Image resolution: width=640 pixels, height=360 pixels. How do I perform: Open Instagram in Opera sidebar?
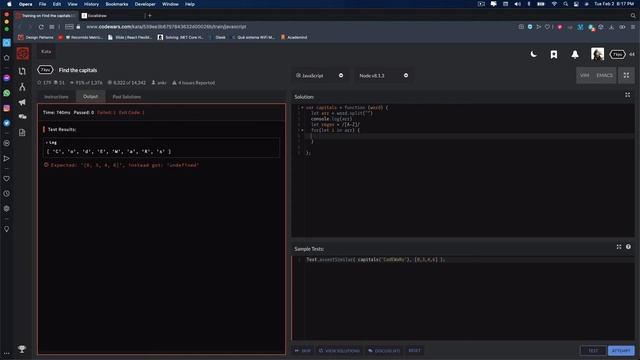7,108
